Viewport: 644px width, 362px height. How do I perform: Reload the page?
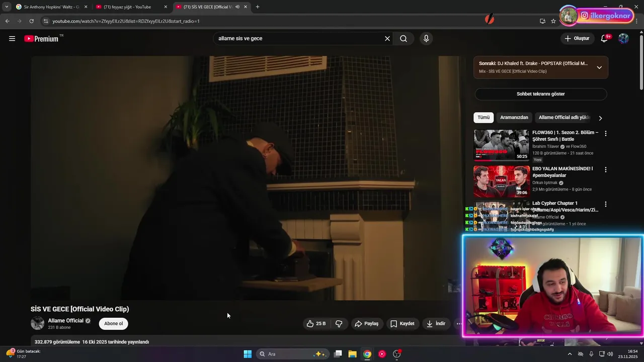(x=31, y=21)
